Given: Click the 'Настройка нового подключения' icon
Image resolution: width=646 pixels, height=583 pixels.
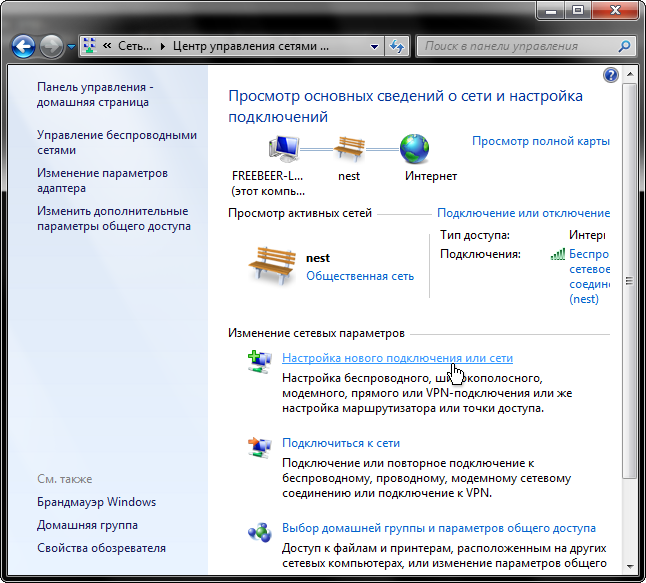Looking at the screenshot, I should (x=260, y=361).
